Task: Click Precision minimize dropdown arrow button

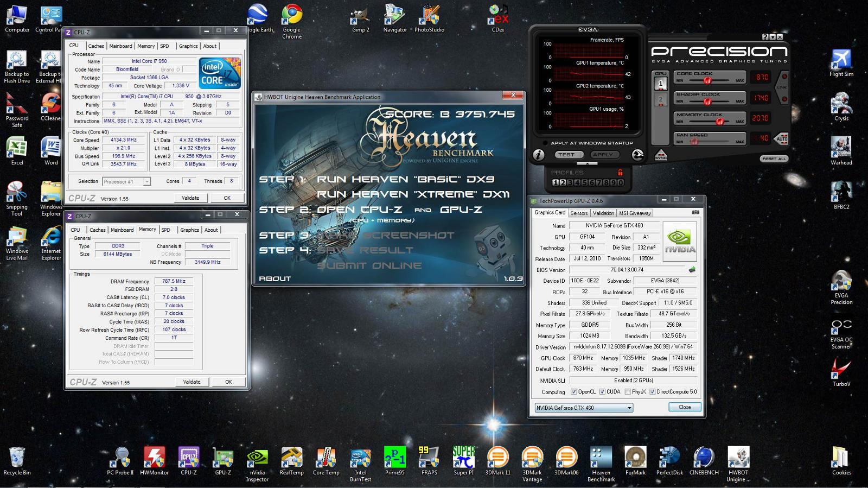Action: click(773, 37)
